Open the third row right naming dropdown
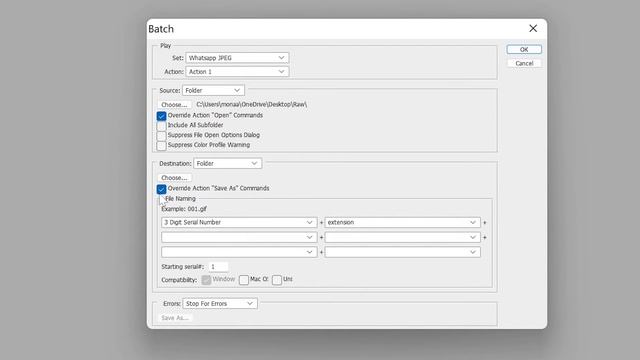The width and height of the screenshot is (640, 360). point(402,252)
